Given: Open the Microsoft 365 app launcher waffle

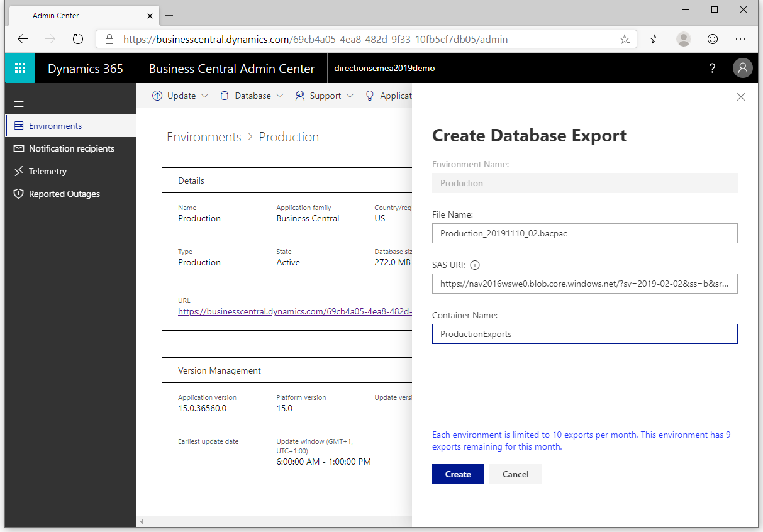Looking at the screenshot, I should click(x=19, y=67).
